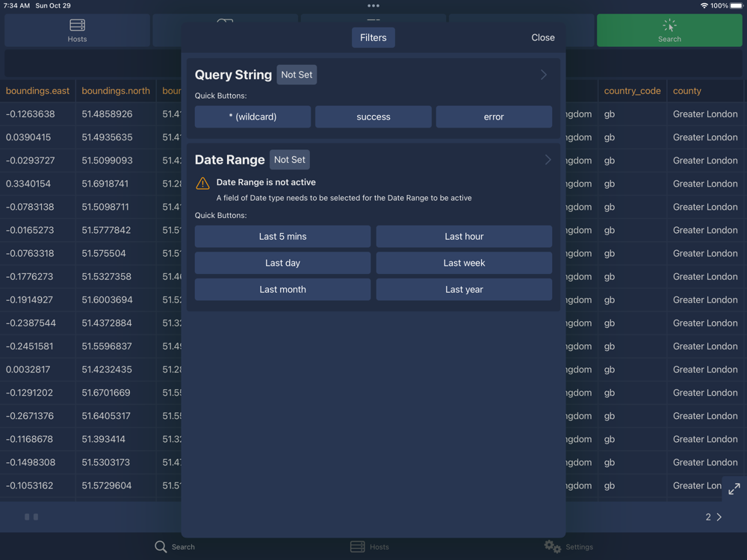Screen dimensions: 747x560
Task: Select cell value -0.2387544
Action: pyautogui.click(x=31, y=323)
